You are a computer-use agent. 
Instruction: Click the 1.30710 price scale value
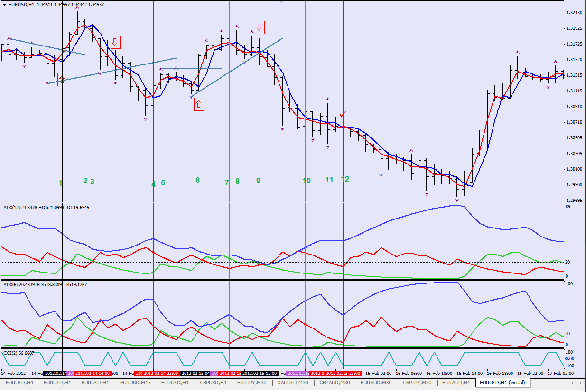pos(574,122)
